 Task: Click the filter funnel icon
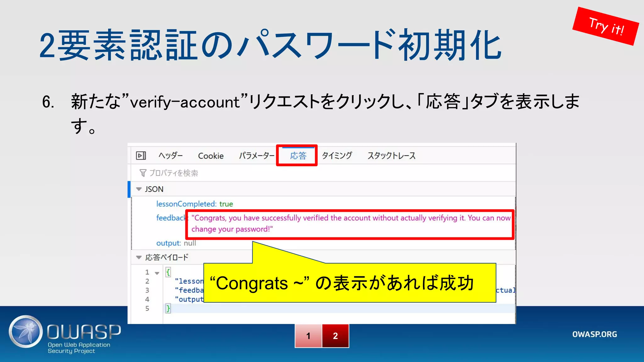143,173
